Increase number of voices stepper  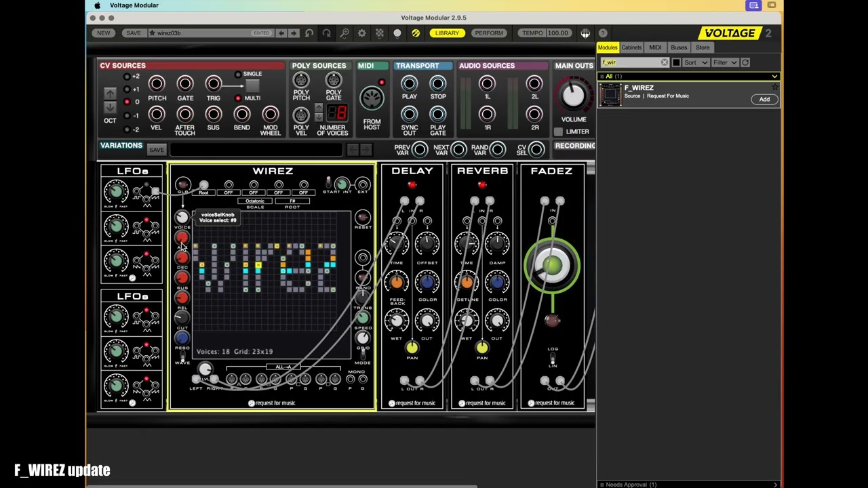319,108
